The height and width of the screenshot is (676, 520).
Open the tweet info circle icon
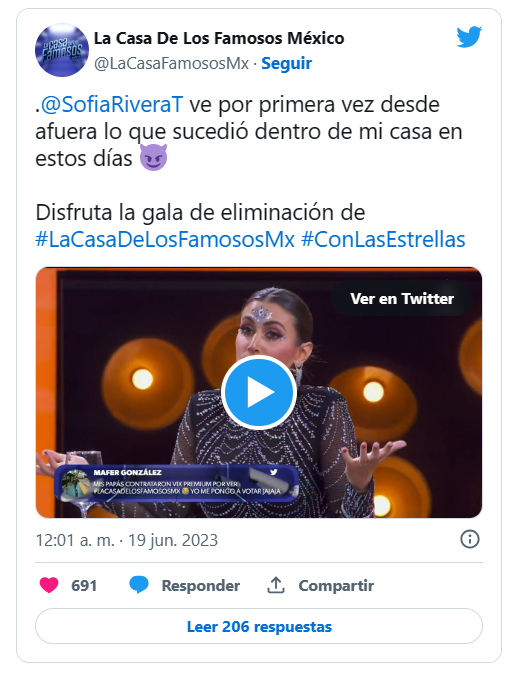[x=470, y=539]
